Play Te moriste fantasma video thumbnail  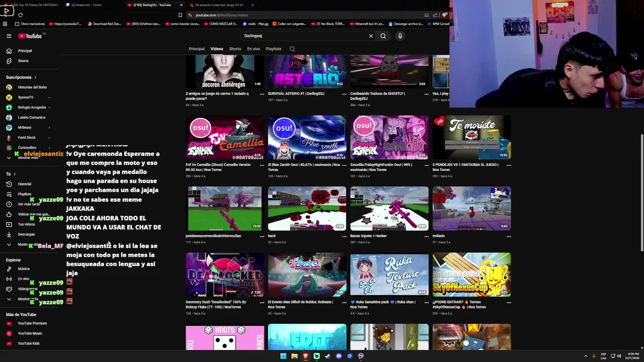click(472, 138)
